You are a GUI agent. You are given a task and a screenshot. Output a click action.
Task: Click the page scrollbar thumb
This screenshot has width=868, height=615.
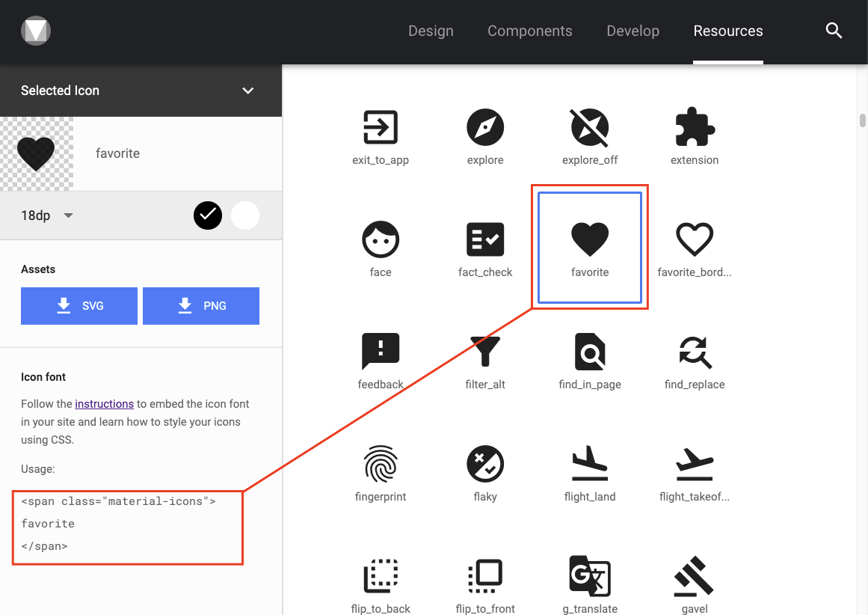pyautogui.click(x=863, y=120)
